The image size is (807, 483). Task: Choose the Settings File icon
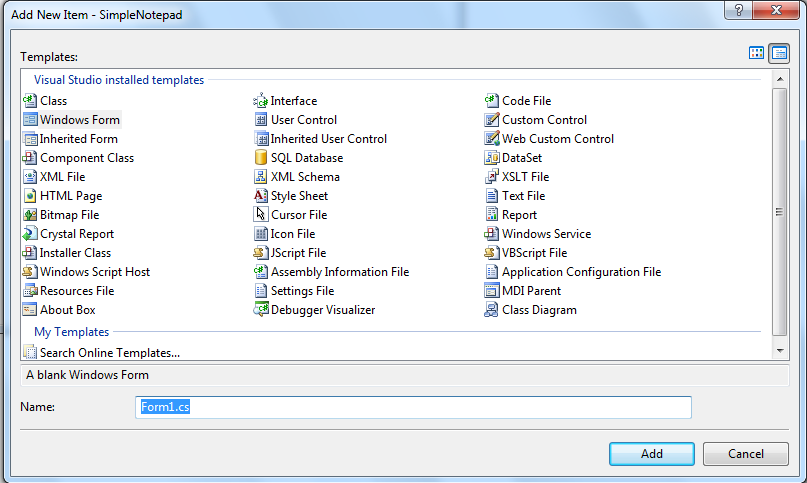261,291
